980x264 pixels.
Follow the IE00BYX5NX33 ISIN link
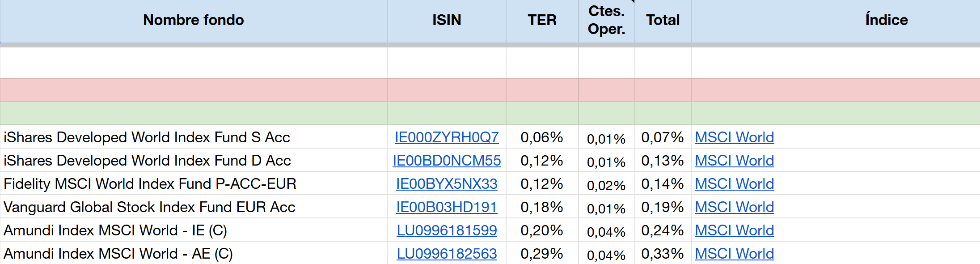point(446,184)
